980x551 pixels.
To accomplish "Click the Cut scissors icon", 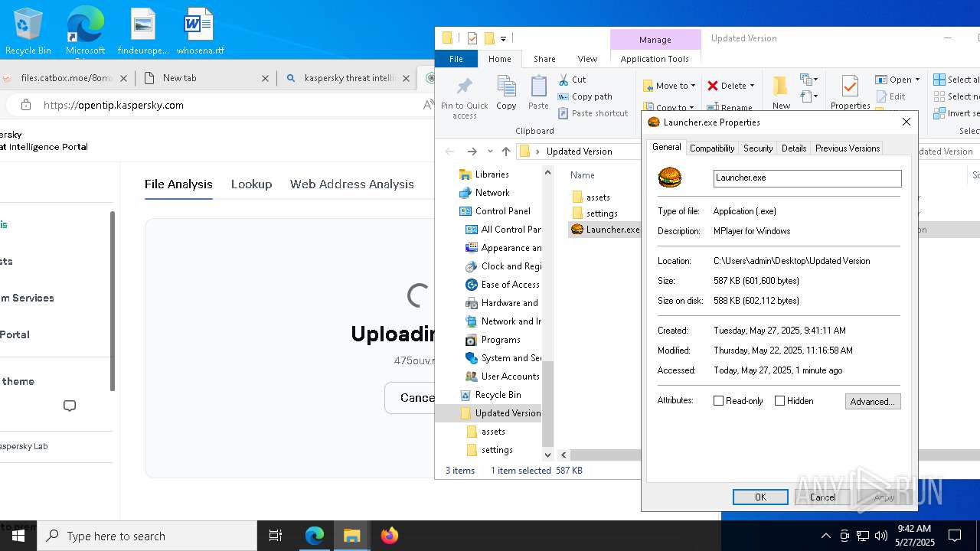I will (x=564, y=80).
